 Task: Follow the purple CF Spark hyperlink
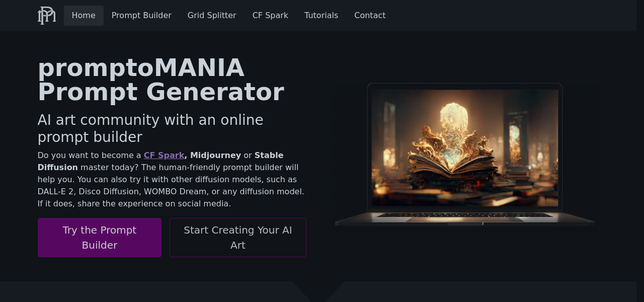164,155
